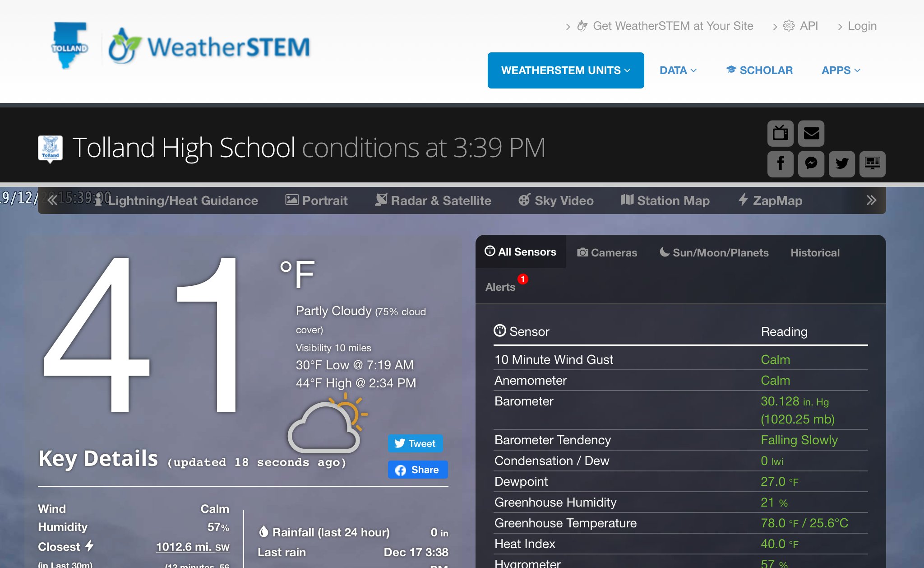Switch to the Historical tab
Image resolution: width=924 pixels, height=568 pixels.
(815, 253)
